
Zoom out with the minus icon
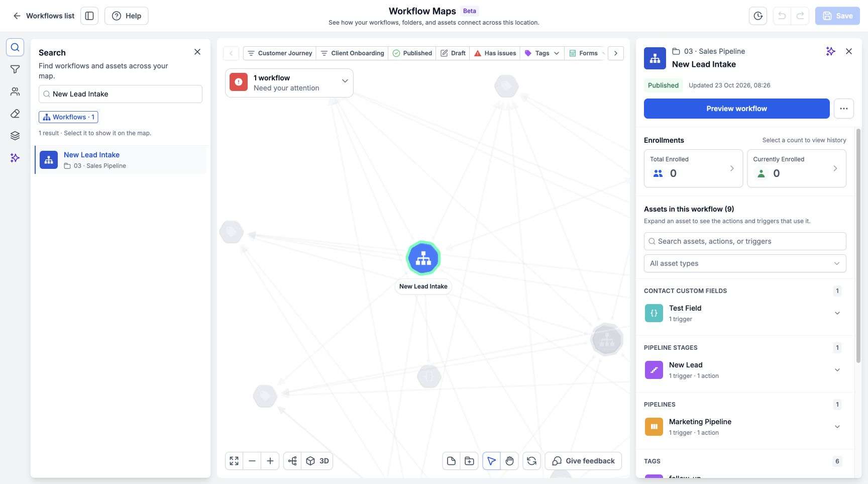click(x=252, y=461)
